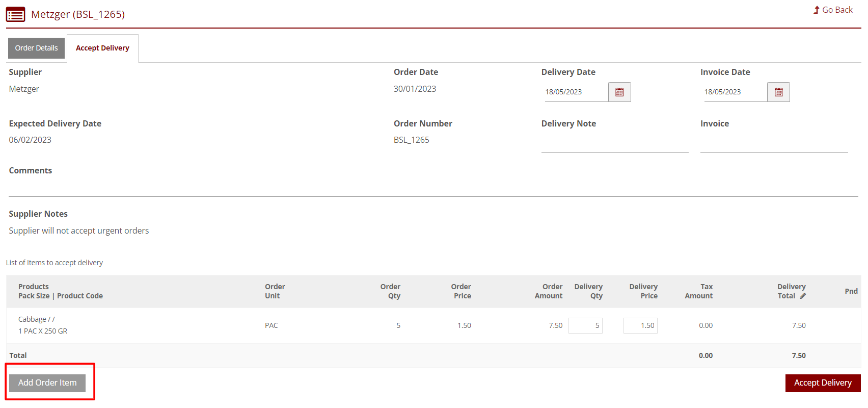868x408 pixels.
Task: Click the Comments input line
Action: point(433,189)
